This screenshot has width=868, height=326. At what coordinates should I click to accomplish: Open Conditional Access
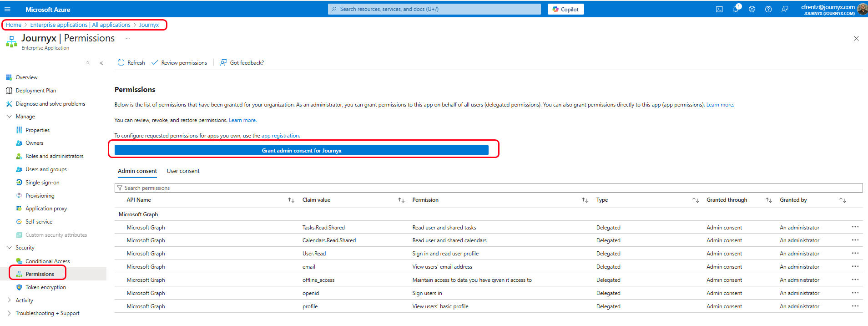coord(47,261)
